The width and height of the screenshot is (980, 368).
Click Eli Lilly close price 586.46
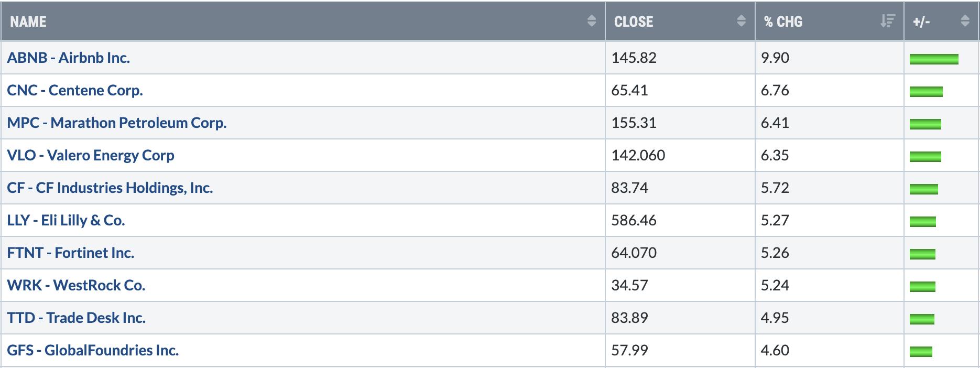click(x=634, y=220)
